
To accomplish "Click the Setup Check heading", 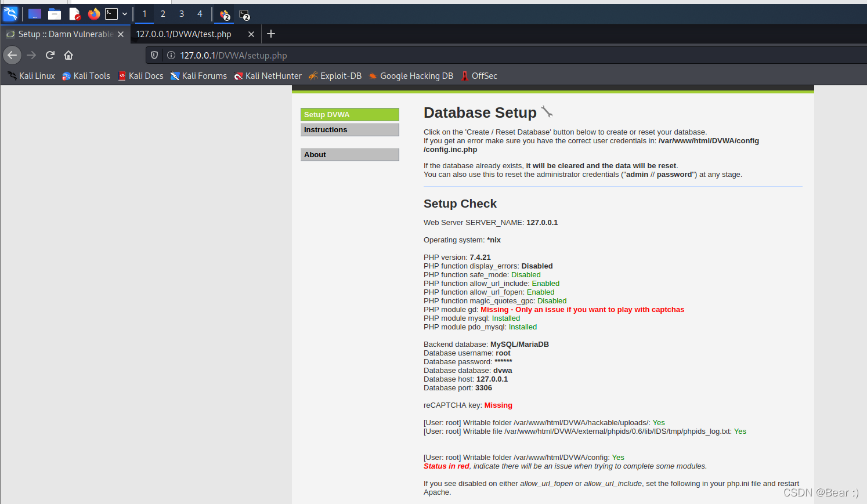I will click(x=460, y=204).
